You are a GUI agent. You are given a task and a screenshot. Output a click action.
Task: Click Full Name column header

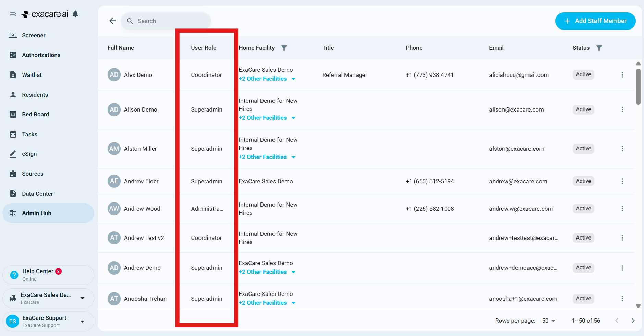point(121,48)
